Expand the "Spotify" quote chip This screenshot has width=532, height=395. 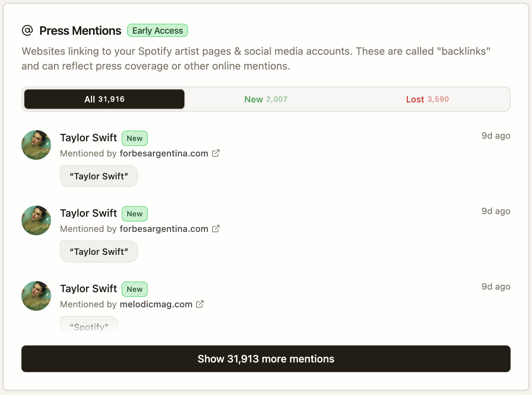(x=89, y=325)
